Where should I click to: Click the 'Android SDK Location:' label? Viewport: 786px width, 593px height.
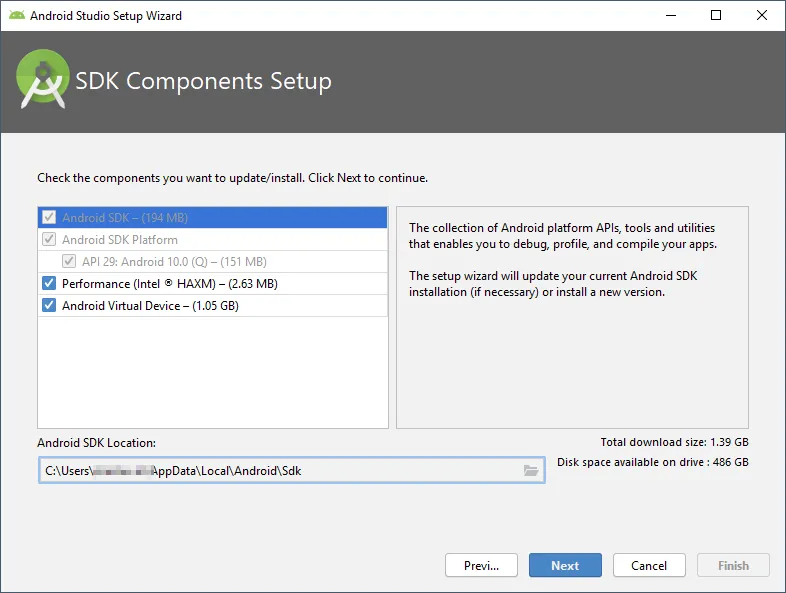tap(97, 443)
